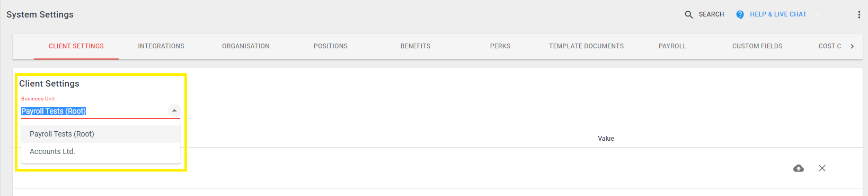Open the three-dot more options menu
868x196 pixels.
point(859,15)
